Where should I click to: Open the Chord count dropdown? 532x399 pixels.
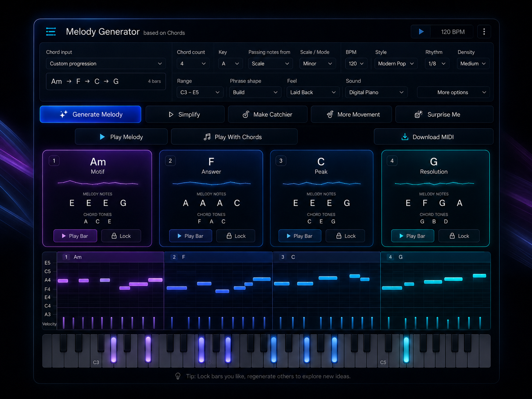[x=193, y=64]
